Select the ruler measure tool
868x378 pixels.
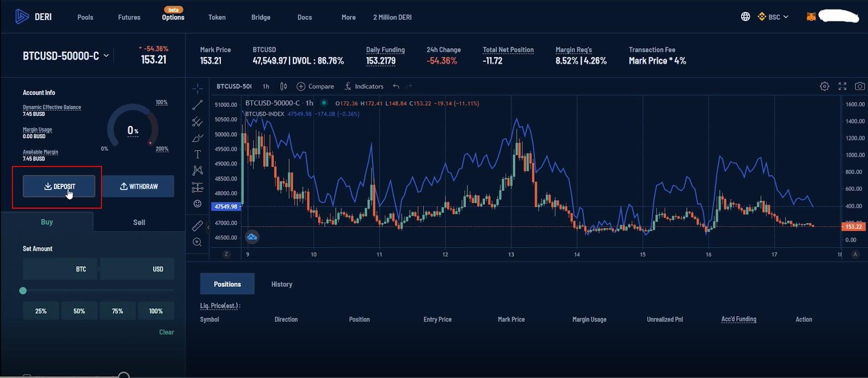click(197, 225)
